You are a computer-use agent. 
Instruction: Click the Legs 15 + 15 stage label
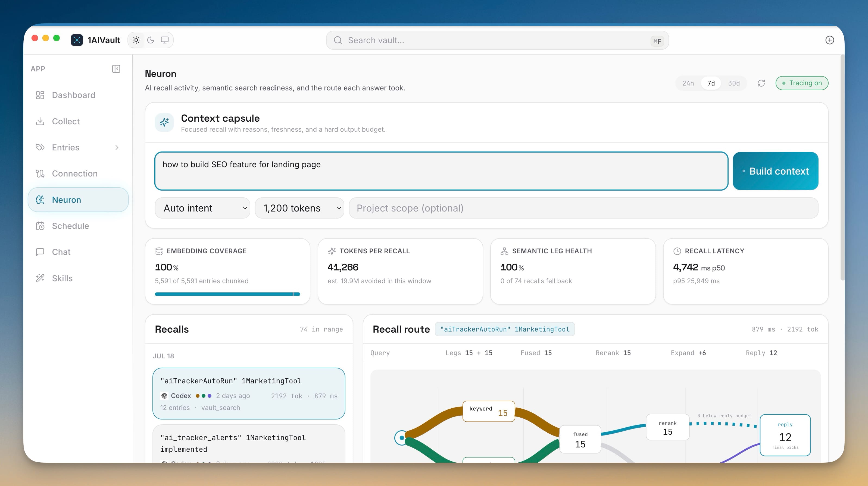coord(469,353)
